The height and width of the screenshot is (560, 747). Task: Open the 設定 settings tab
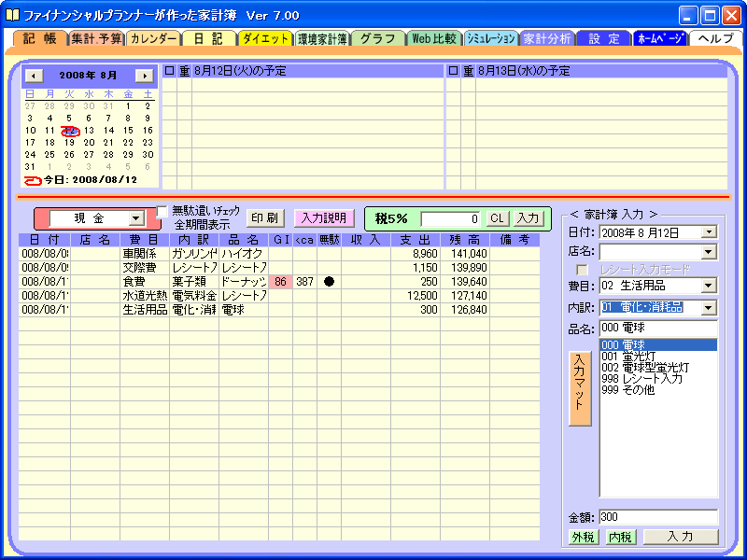(603, 39)
